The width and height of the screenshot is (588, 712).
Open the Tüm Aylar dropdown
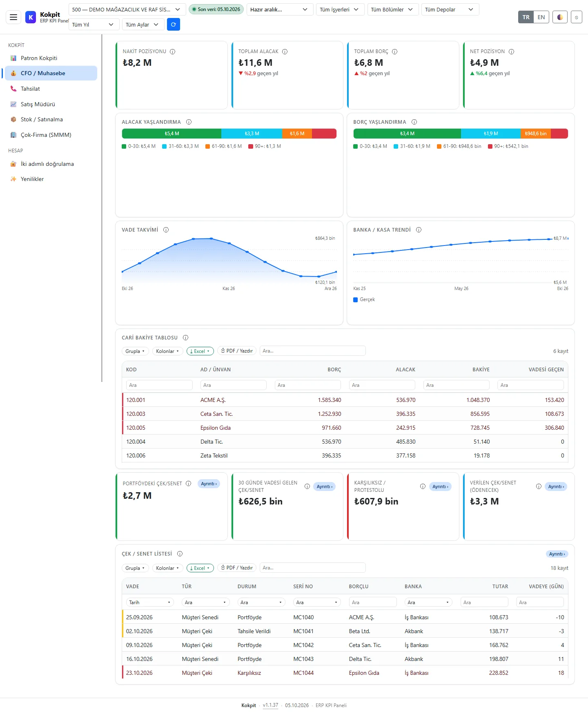tap(143, 25)
